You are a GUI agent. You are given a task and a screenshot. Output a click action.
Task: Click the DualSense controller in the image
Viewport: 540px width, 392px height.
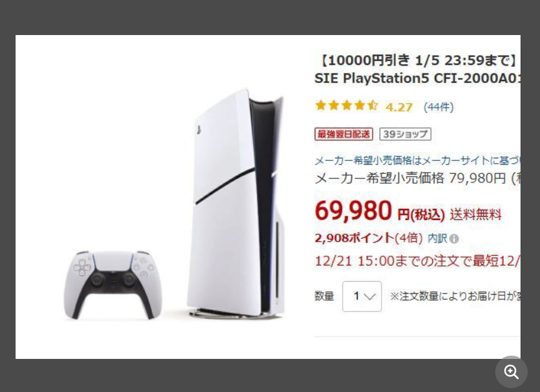(113, 285)
